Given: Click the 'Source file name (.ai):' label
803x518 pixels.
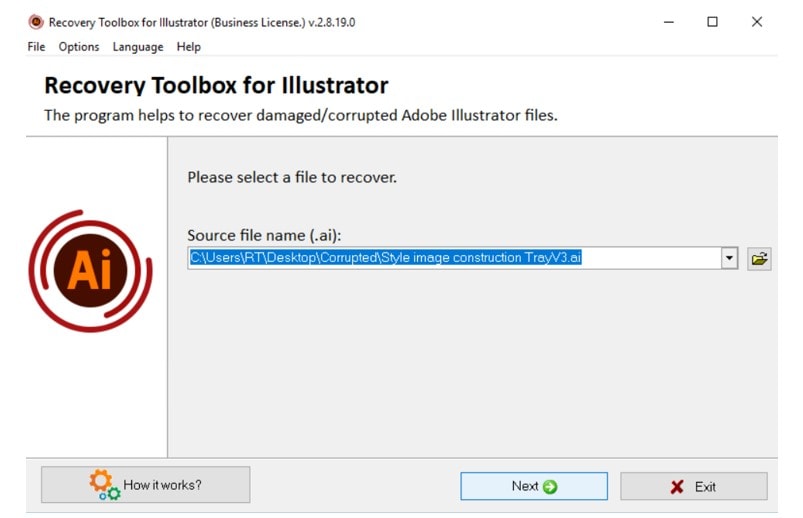Looking at the screenshot, I should tap(264, 235).
